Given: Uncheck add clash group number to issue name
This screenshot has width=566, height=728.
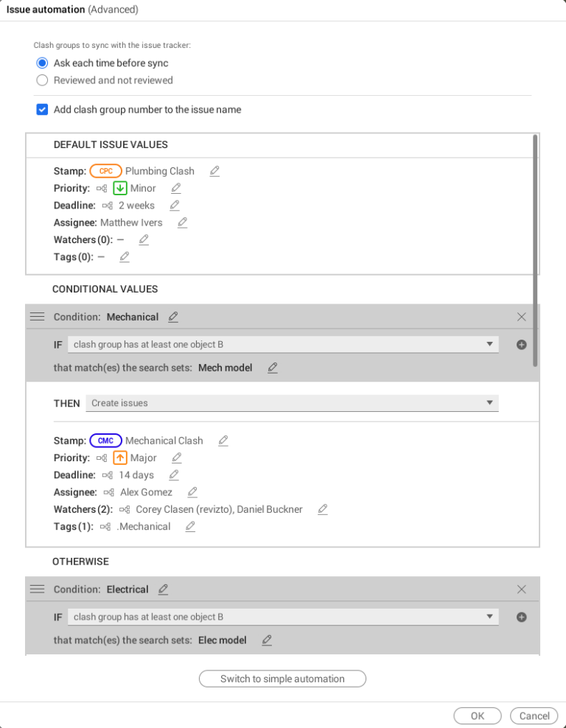Looking at the screenshot, I should coord(42,109).
